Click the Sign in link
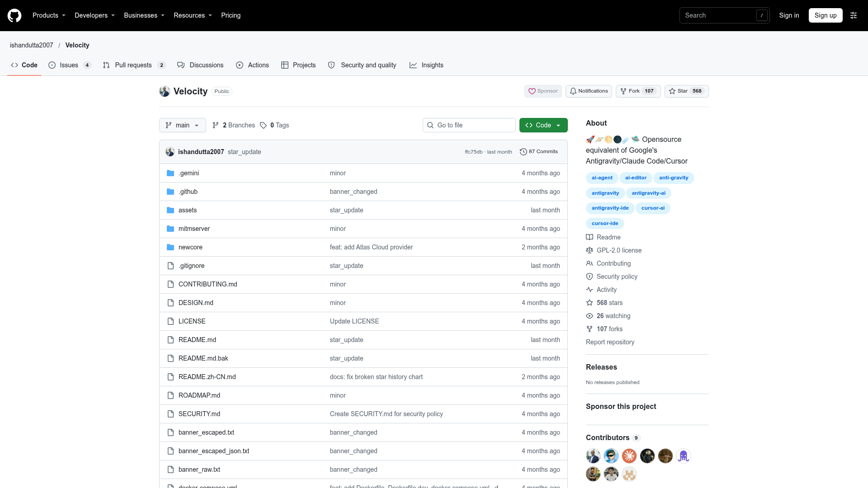 789,15
